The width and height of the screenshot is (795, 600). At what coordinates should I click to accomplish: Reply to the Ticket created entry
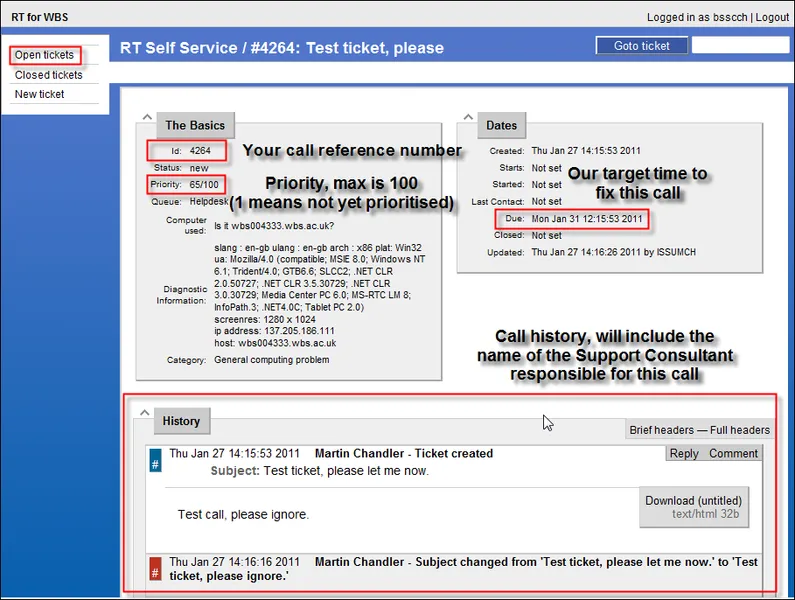coord(684,453)
